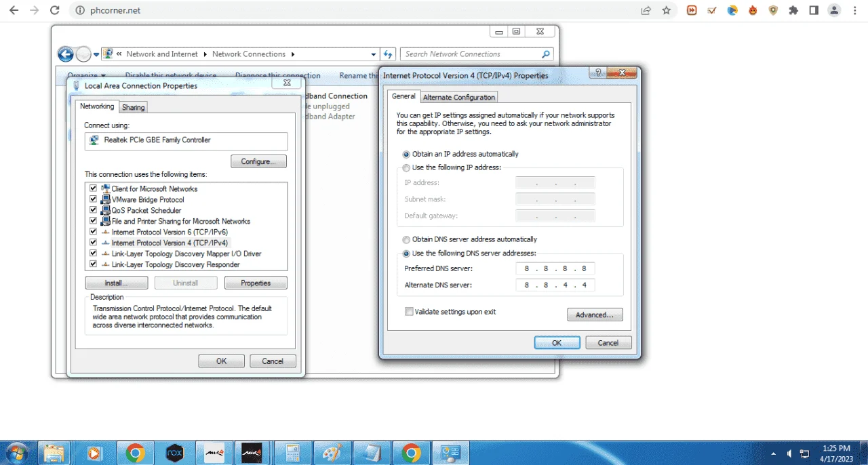Image resolution: width=868 pixels, height=465 pixels.
Task: Open the red fast-forward extension icon
Action: coord(692,10)
